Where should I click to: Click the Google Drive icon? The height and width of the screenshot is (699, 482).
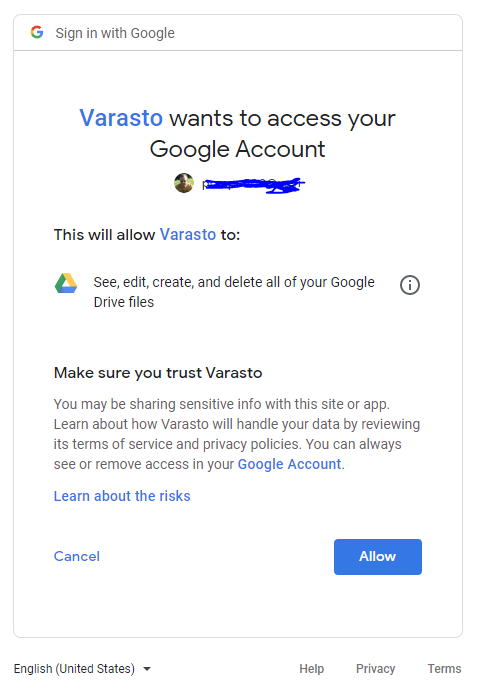(x=66, y=283)
